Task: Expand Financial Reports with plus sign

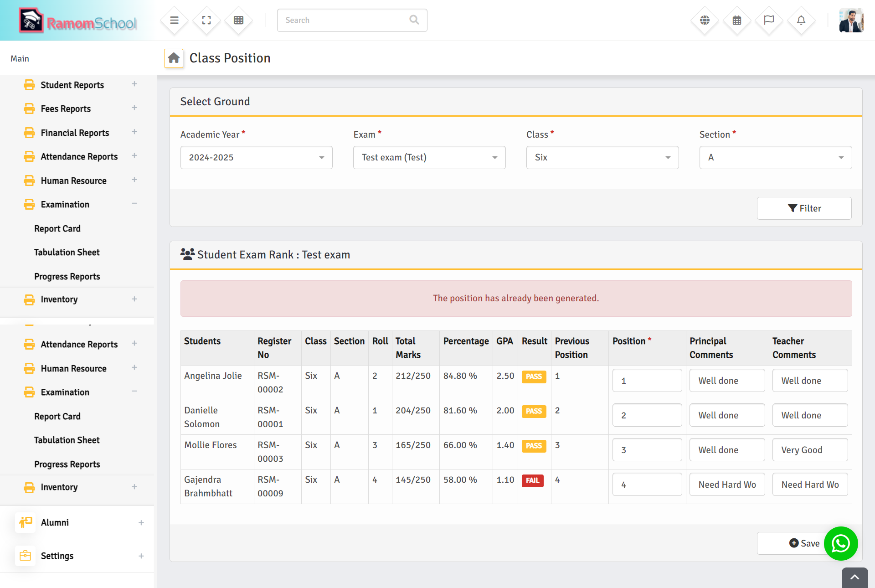Action: click(134, 132)
